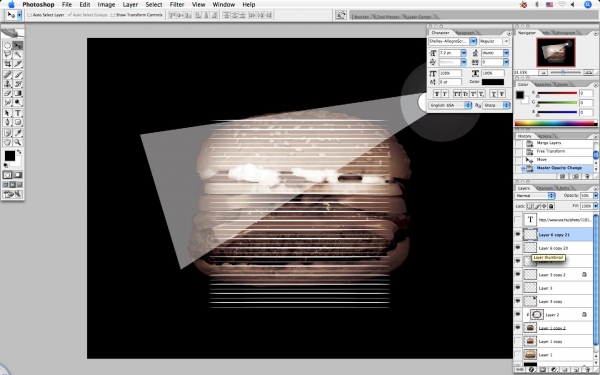Open the tool preset picker dropdown

19,15
